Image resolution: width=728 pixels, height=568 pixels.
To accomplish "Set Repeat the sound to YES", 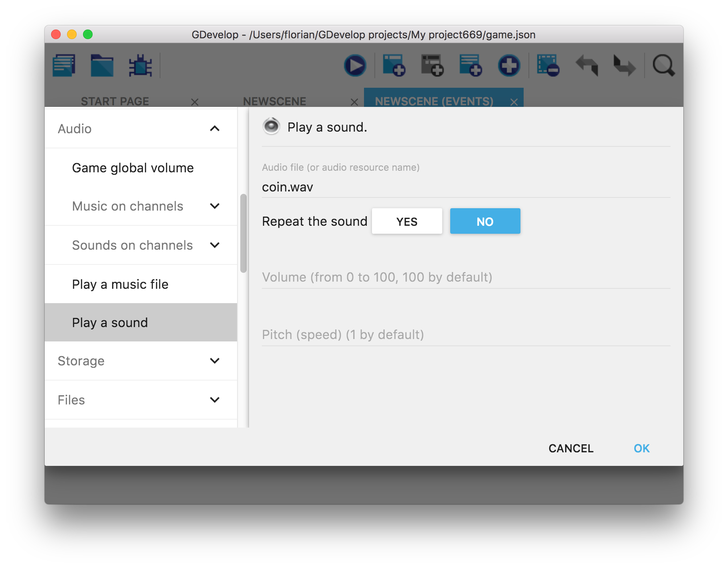I will (407, 221).
